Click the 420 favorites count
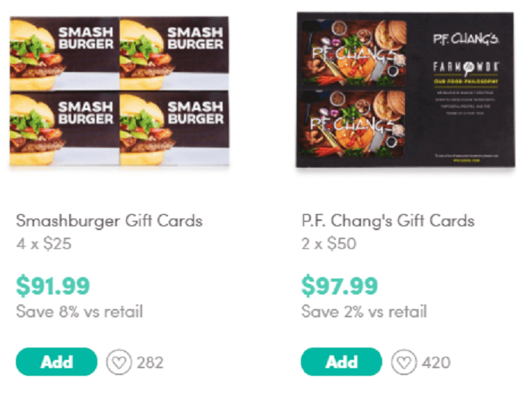Image resolution: width=532 pixels, height=394 pixels. 436,363
